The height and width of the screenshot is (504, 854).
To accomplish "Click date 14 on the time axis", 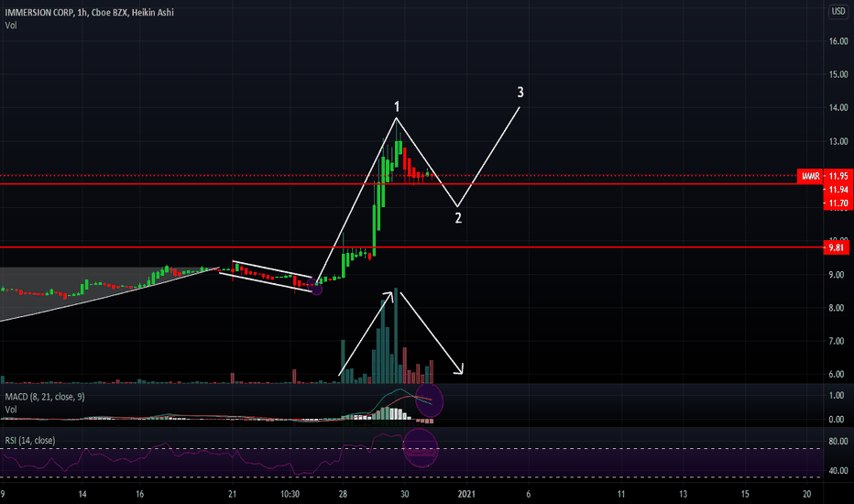I will (82, 494).
